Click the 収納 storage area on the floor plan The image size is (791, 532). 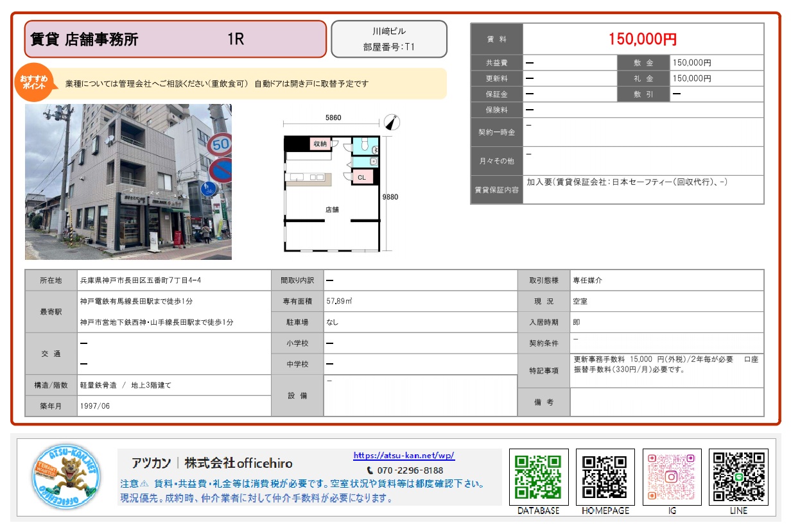[320, 142]
